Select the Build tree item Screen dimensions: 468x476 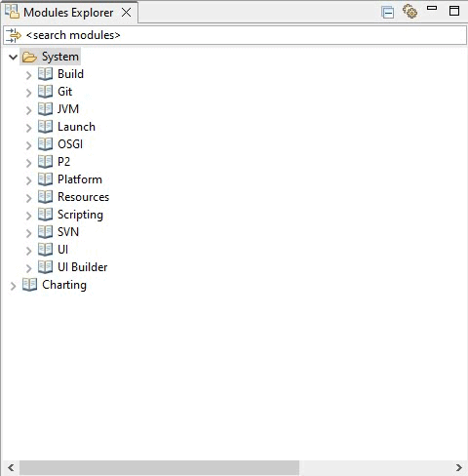70,74
